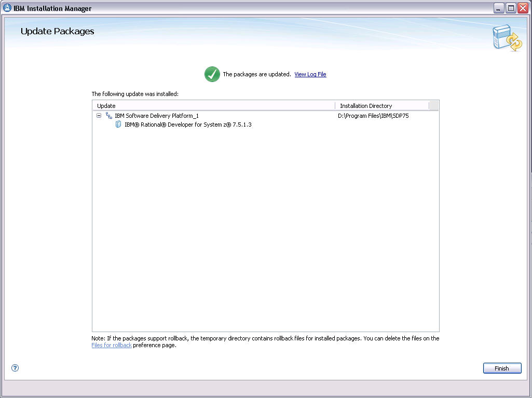Screen dimensions: 532x398
Task: Click the Update column header
Action: coord(214,106)
